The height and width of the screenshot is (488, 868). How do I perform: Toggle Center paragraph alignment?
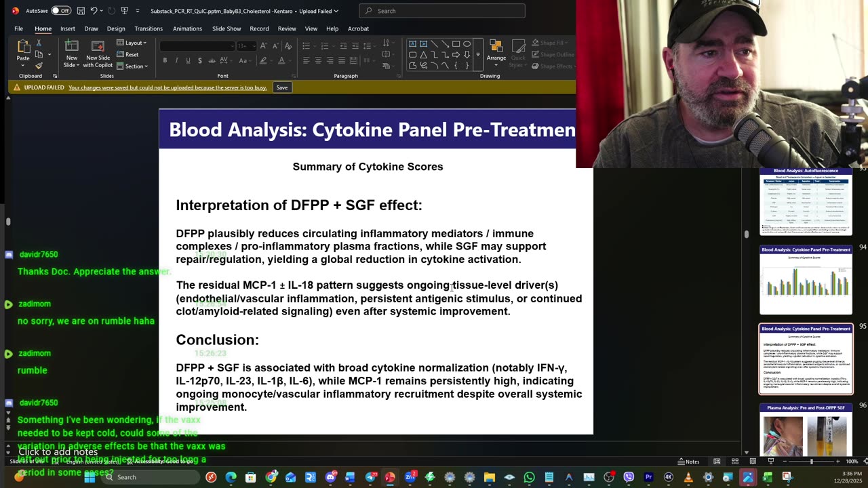[x=318, y=60]
